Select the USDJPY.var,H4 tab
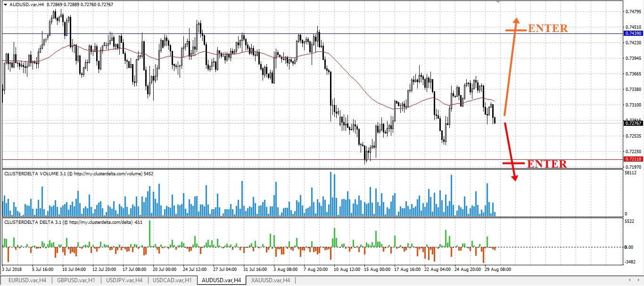 [x=124, y=280]
